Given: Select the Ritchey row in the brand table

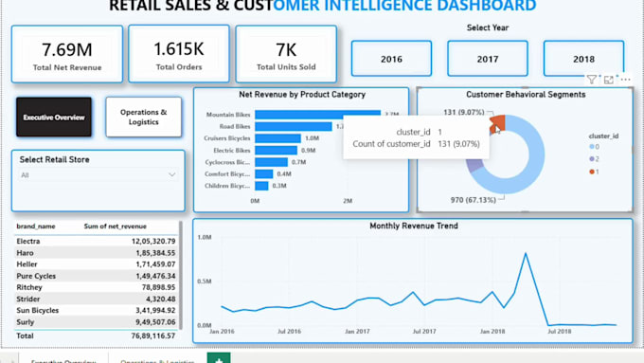Looking at the screenshot, I should coord(96,287).
